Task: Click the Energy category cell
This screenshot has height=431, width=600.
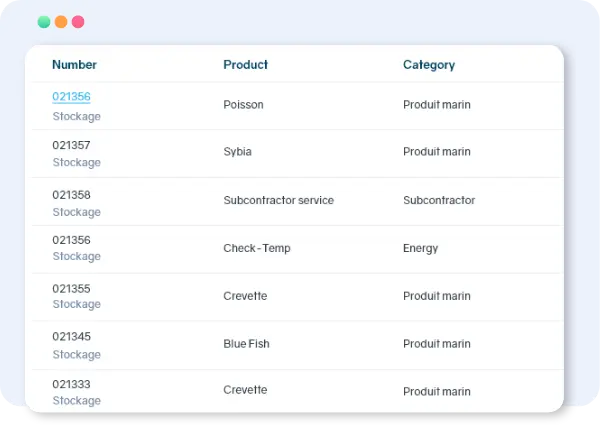Action: click(420, 248)
